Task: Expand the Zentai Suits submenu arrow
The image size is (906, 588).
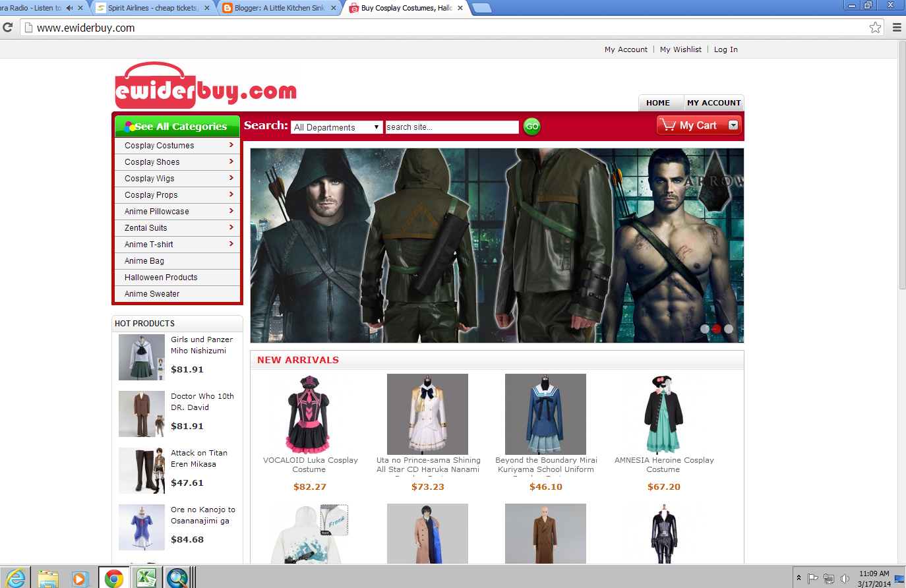Action: (x=231, y=227)
